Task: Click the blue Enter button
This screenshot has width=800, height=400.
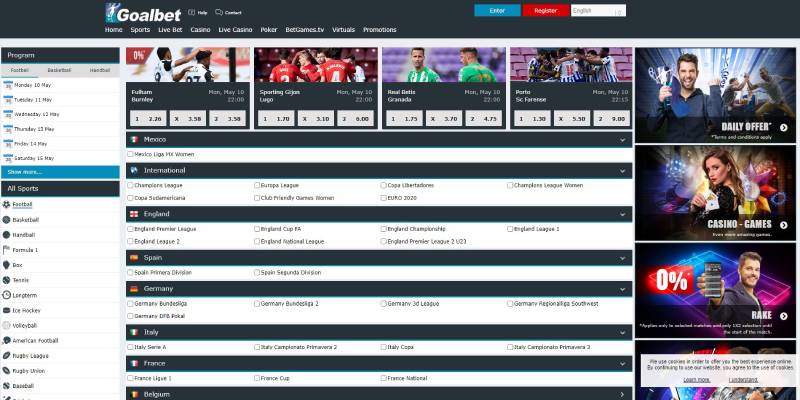Action: click(x=497, y=11)
